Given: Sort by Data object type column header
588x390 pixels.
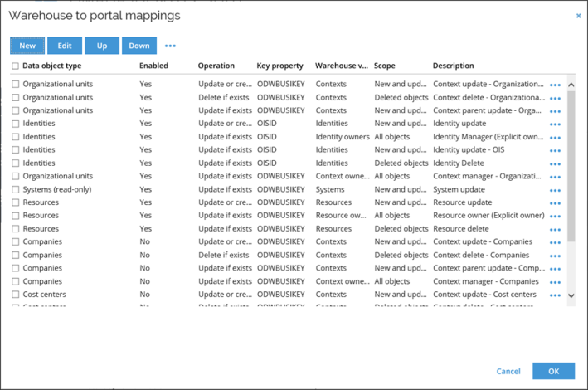Looking at the screenshot, I should [x=51, y=66].
